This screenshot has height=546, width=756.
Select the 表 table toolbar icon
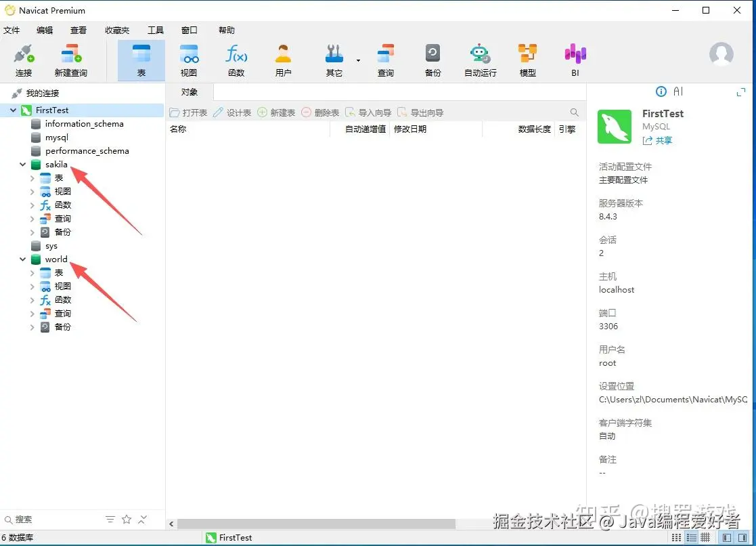tap(141, 60)
